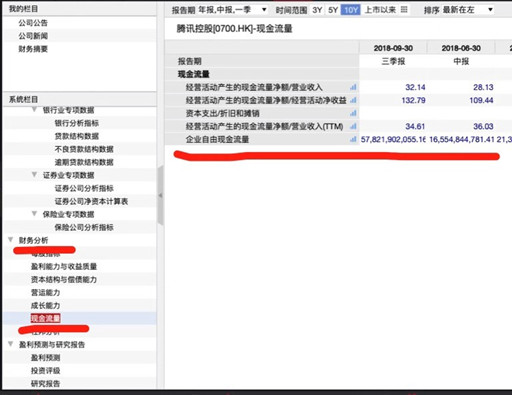Click value 28.13
512x395 pixels.
coord(483,87)
